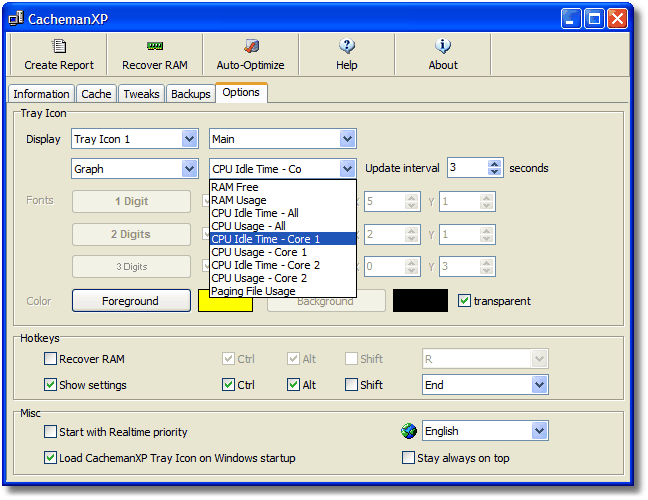Toggle the transparent background checkbox

(464, 300)
